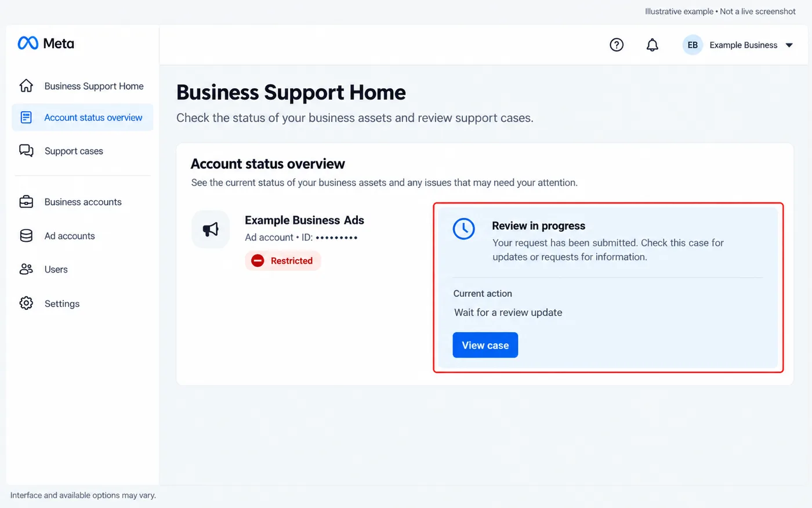
Task: Expand the Example Business account dropdown arrow
Action: pos(789,45)
